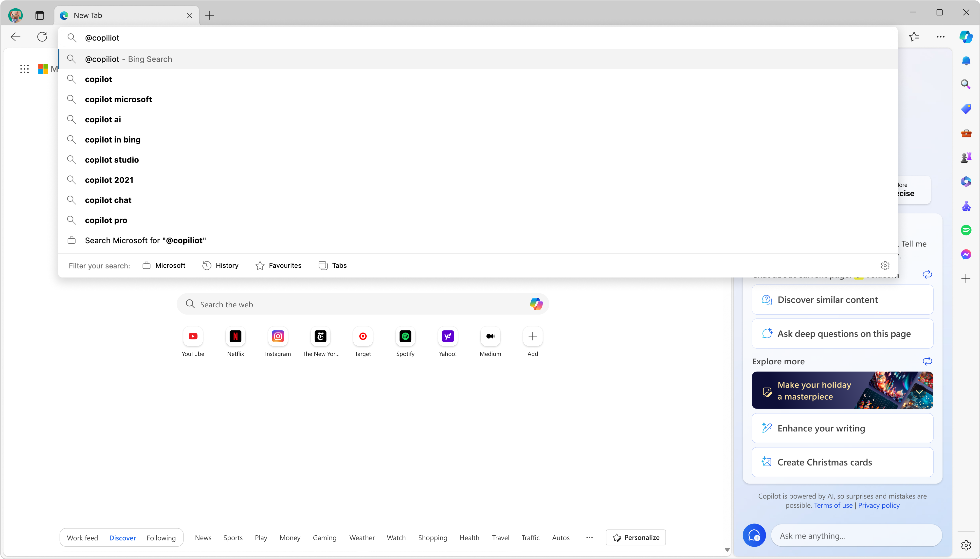Click the Shopping tag sidebar icon
This screenshot has width=980, height=559.
[x=966, y=109]
